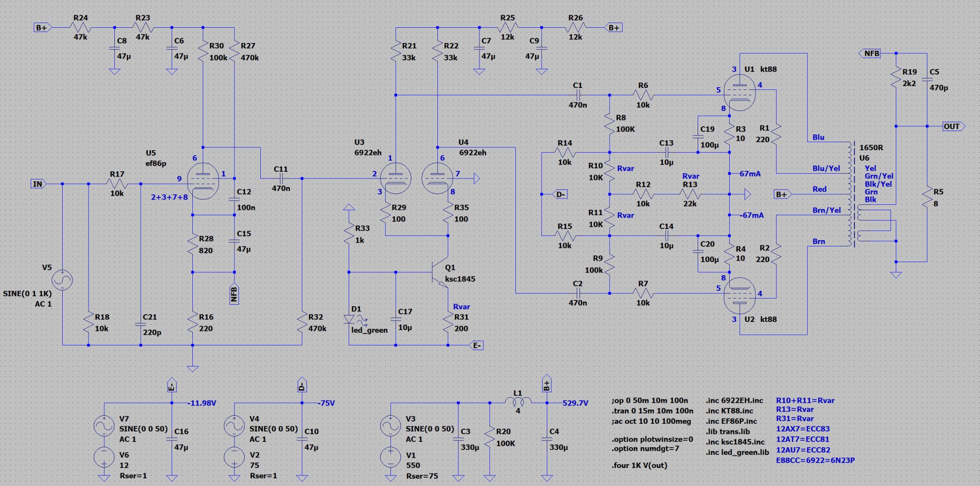Select the R24 47k resistor symbol

79,28
